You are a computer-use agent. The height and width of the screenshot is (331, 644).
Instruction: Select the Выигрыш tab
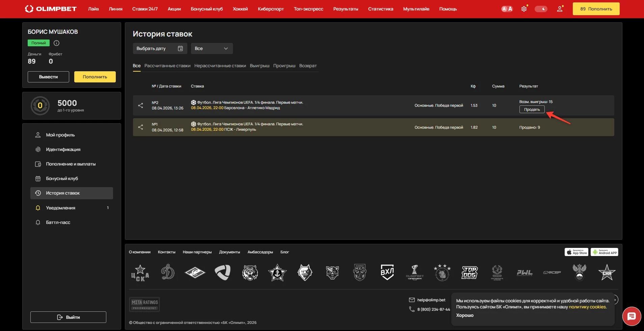[260, 66]
